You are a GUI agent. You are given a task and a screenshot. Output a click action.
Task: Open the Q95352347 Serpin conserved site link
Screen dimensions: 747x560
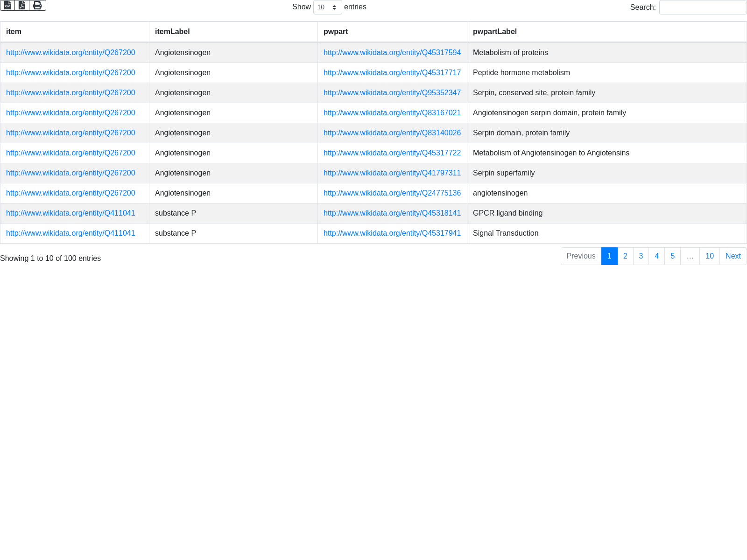(392, 93)
